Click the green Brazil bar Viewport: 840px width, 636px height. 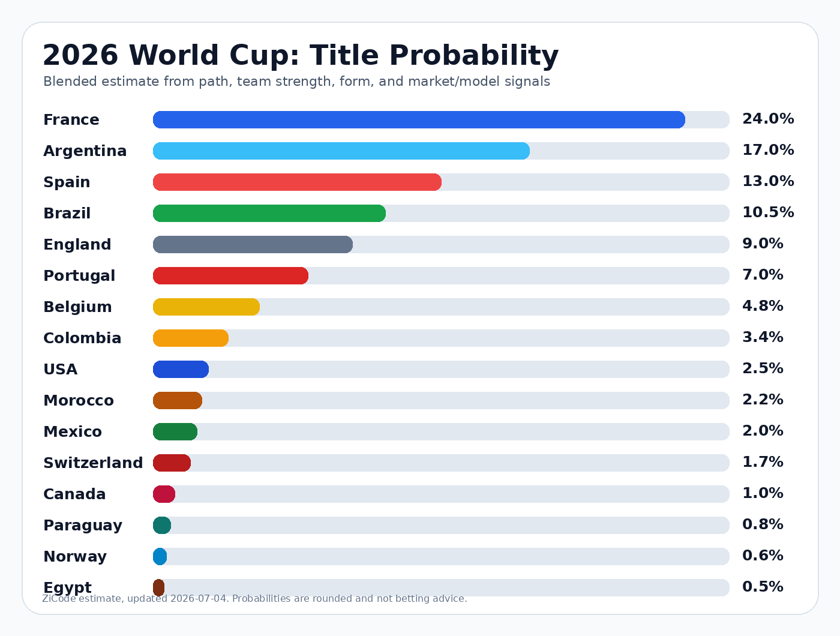click(x=269, y=213)
